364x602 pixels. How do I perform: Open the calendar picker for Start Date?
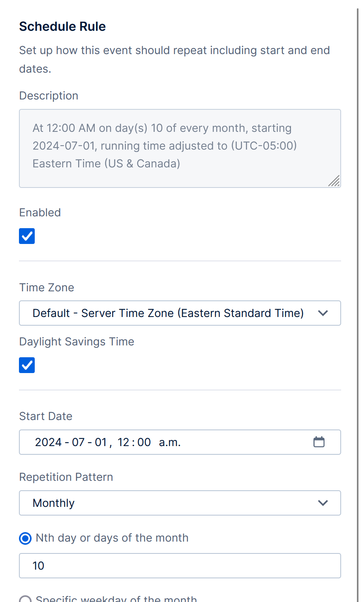tap(319, 442)
